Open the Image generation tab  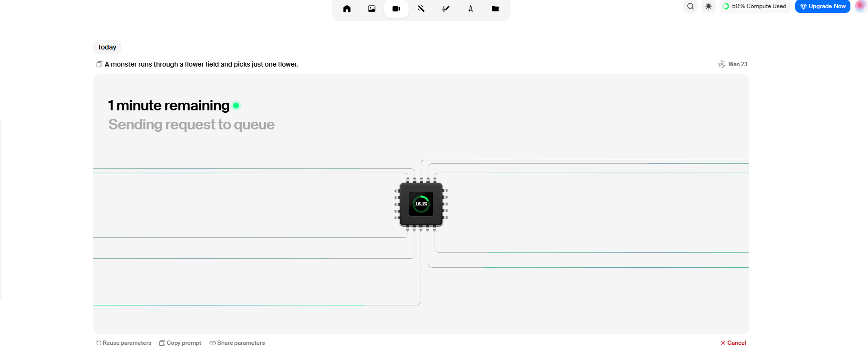pos(372,9)
